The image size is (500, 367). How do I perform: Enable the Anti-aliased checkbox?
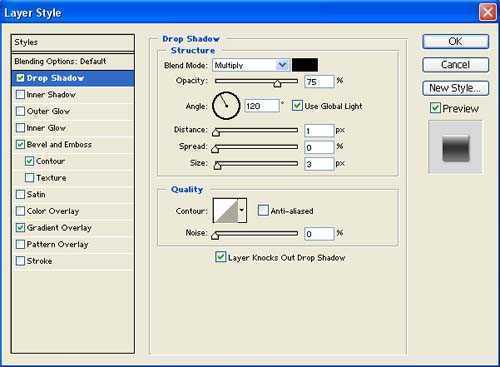(x=263, y=210)
